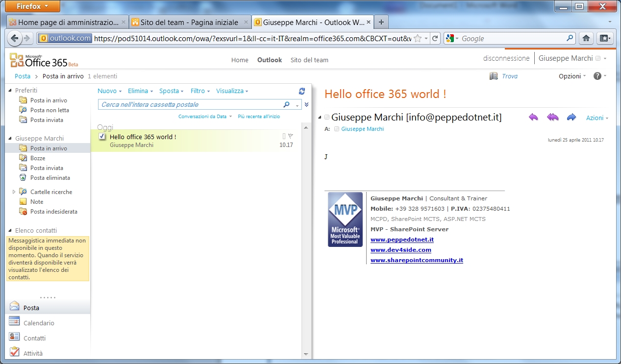Open the Nuovo dropdown menu
Viewport: 621px width, 364px height.
tap(109, 91)
